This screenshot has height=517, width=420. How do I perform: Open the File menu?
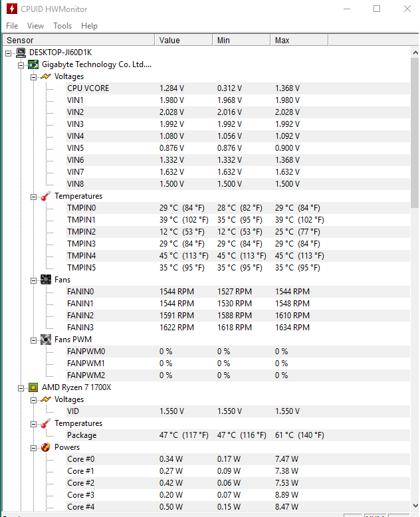click(12, 26)
